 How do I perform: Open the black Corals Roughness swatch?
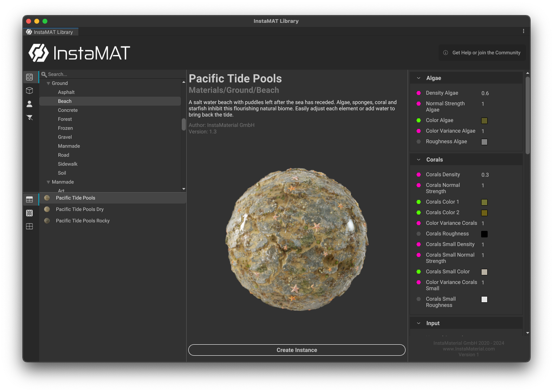[484, 234]
